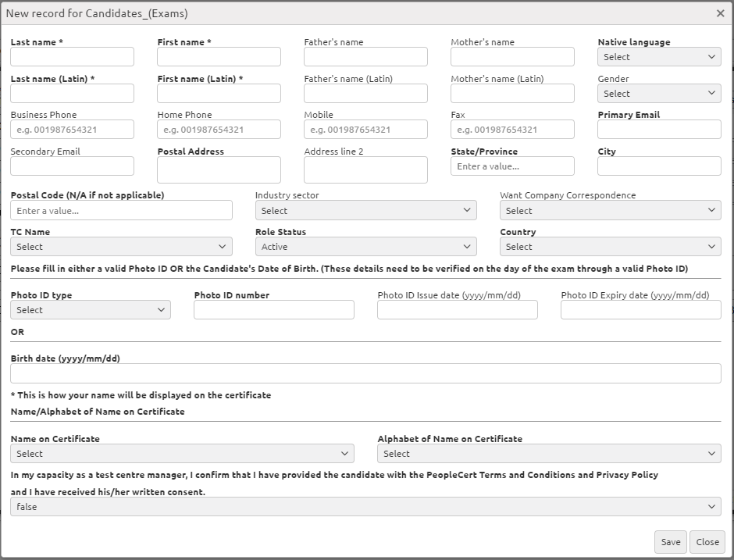
Task: Click the State/Province input
Action: tap(512, 166)
